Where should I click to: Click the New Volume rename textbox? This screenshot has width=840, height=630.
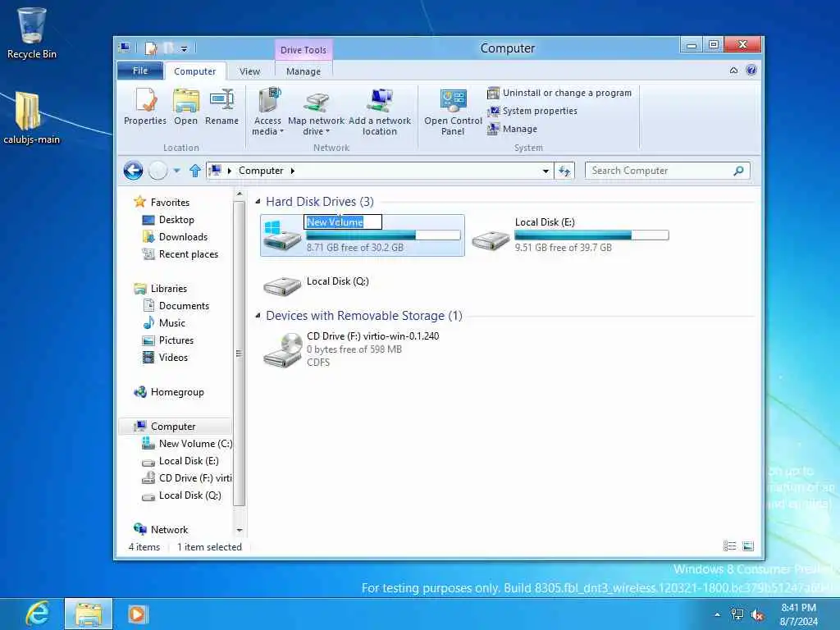(x=343, y=221)
